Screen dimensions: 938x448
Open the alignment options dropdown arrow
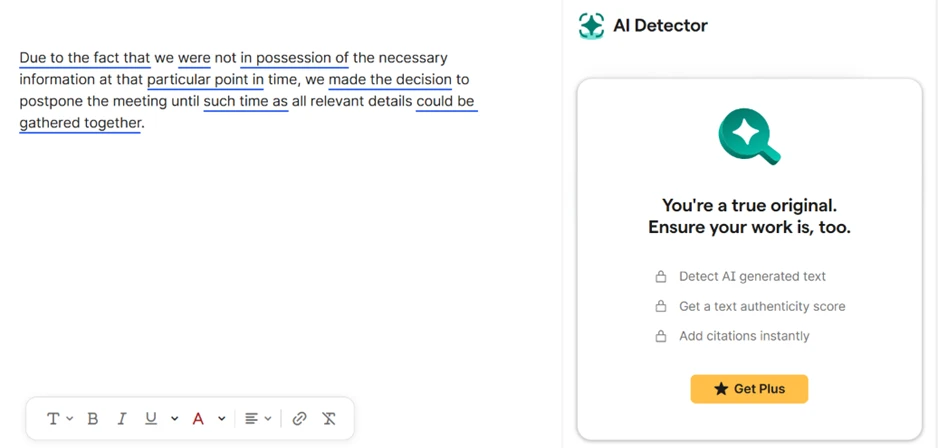coord(268,419)
